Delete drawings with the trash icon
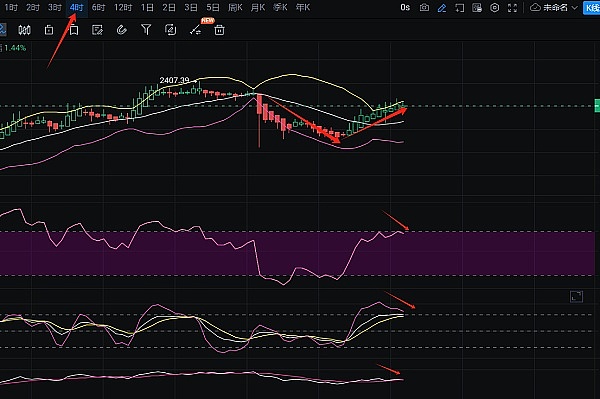Viewport: 600px width, 399px height. point(219,30)
